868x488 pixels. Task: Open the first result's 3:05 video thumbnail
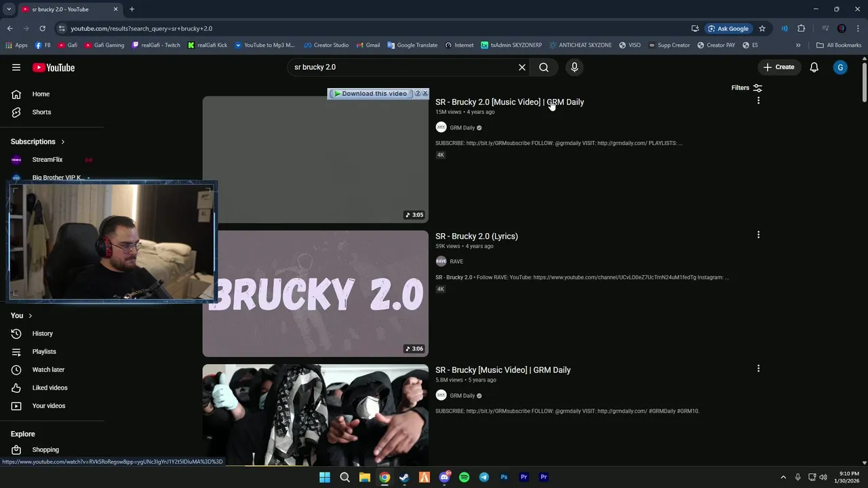(x=315, y=159)
